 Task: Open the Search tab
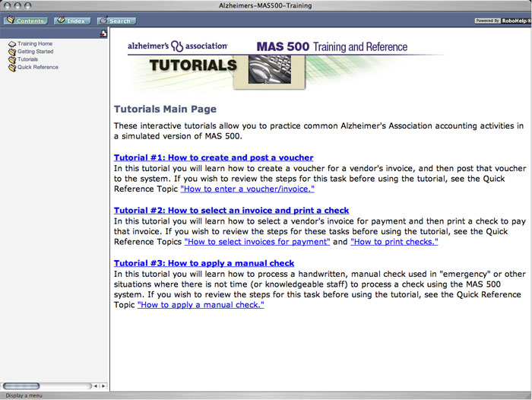(116, 21)
